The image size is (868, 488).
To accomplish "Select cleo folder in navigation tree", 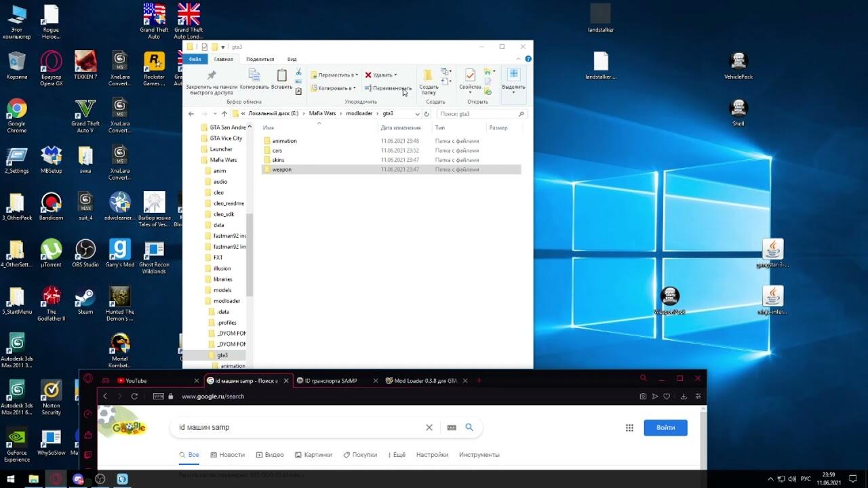I will 218,192.
